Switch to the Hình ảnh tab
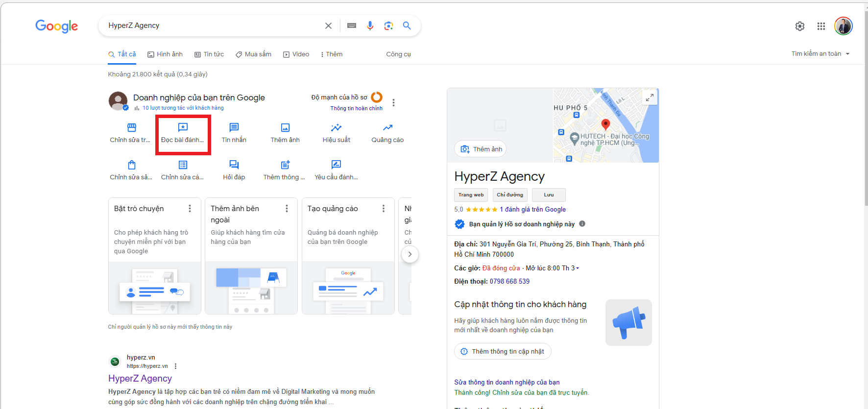Screen dimensions: 868x409 tap(165, 54)
